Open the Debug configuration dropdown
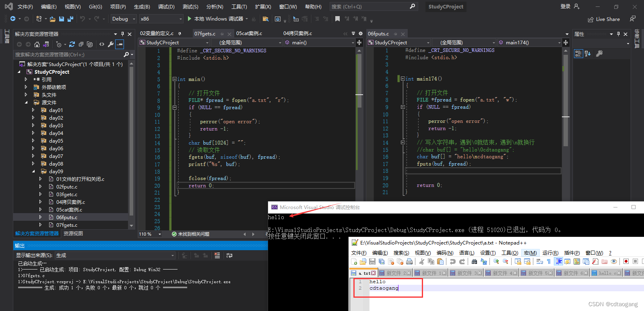 click(x=123, y=19)
